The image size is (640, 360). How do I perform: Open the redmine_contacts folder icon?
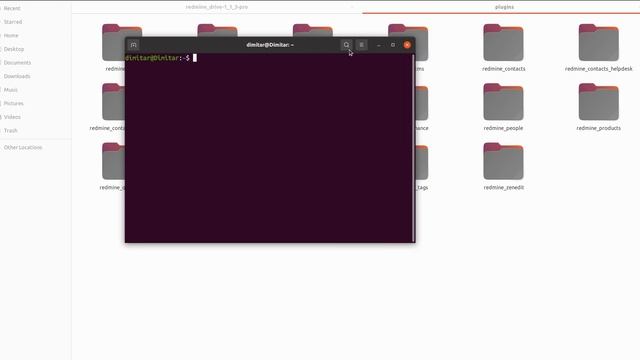click(x=503, y=42)
